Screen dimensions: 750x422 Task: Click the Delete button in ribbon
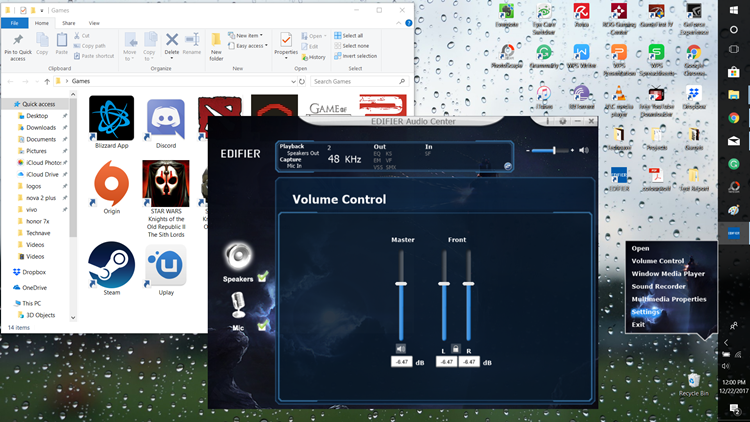tap(172, 44)
